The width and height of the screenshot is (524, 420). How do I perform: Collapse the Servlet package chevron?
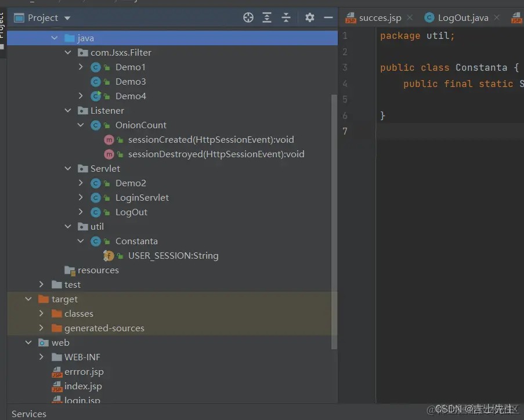68,168
